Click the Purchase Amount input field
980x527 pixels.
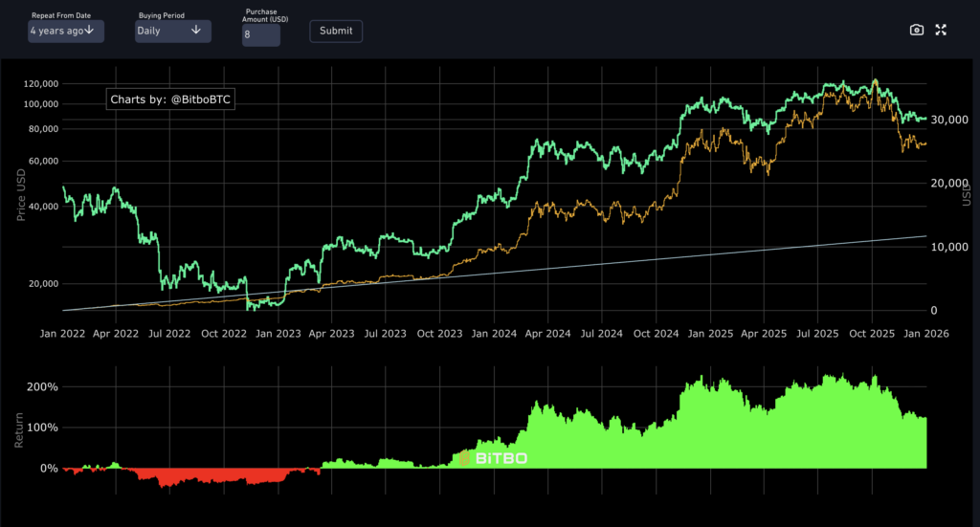260,35
